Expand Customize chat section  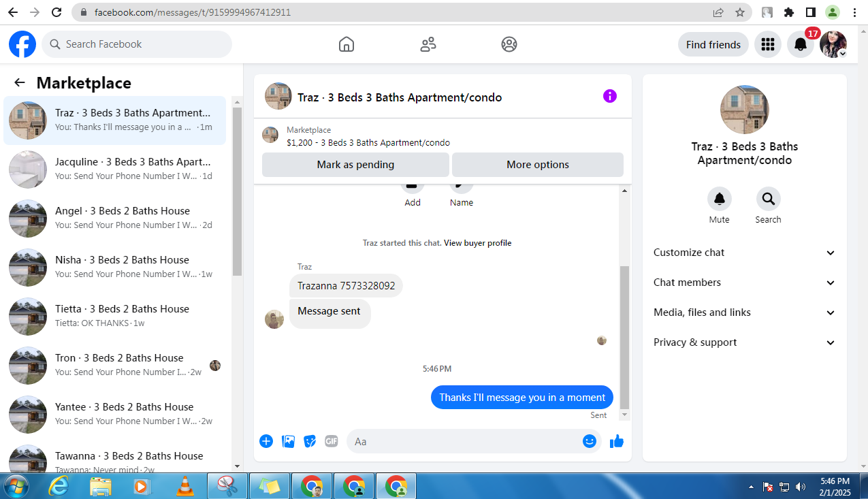coord(744,253)
